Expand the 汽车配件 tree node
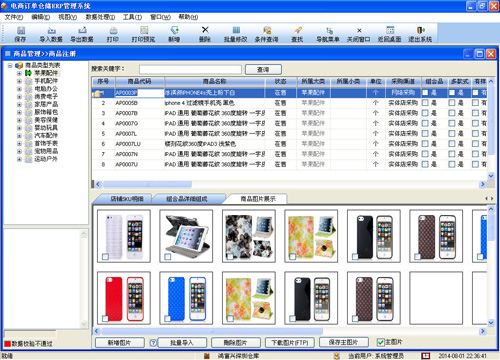This screenshot has width=500, height=360. (x=19, y=136)
